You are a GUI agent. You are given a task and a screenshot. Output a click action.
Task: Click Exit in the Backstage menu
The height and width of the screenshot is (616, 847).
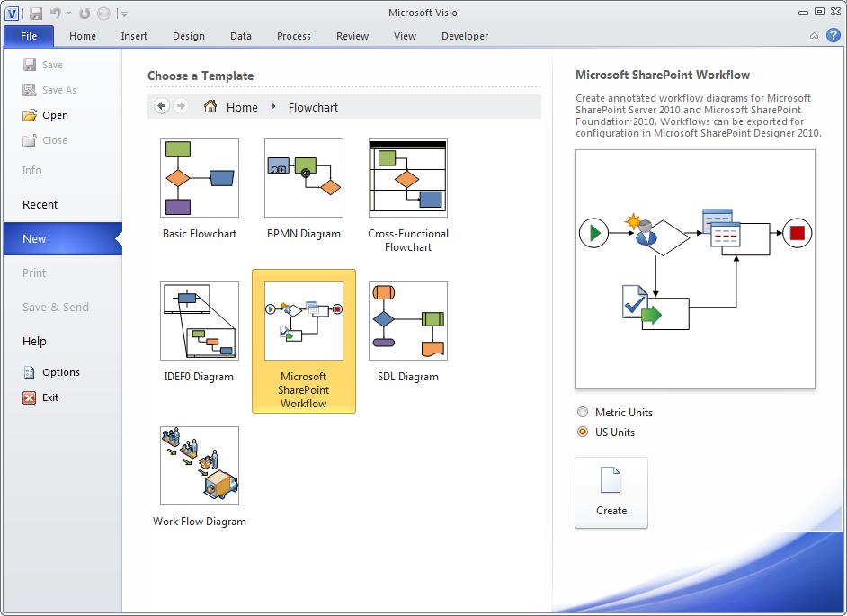[41, 397]
